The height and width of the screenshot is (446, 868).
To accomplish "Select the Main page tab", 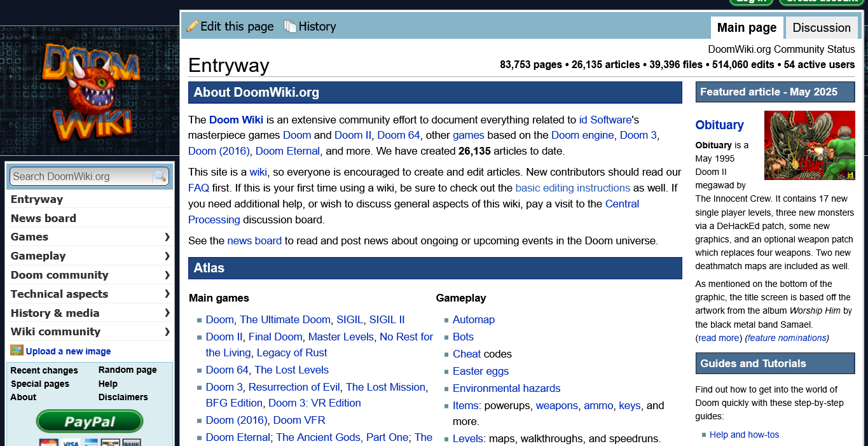I will (x=747, y=28).
